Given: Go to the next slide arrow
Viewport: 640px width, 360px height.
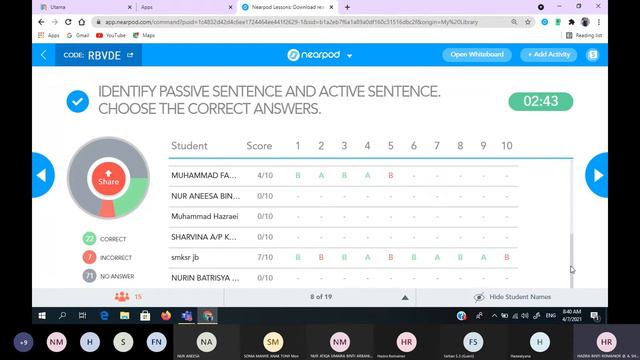Looking at the screenshot, I should [597, 175].
